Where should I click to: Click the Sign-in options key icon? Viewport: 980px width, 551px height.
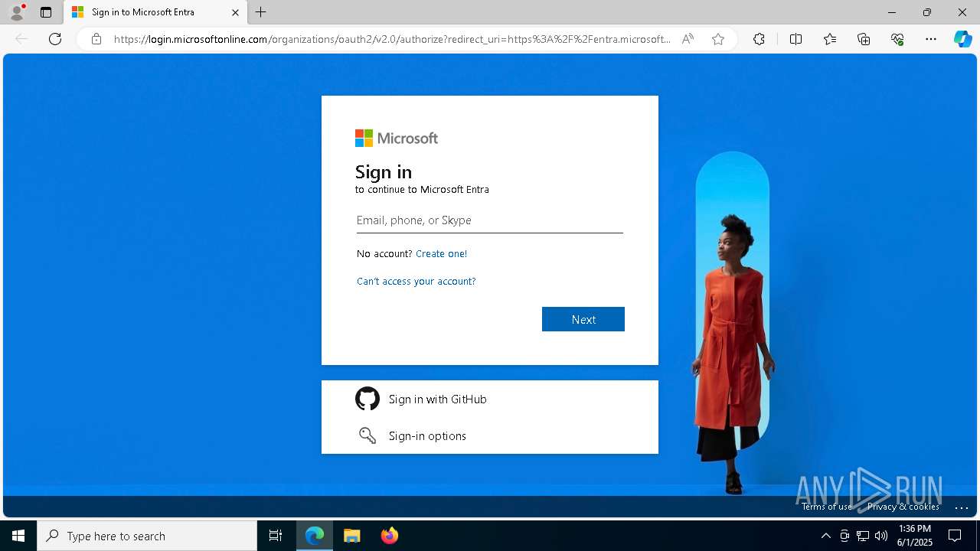367,435
